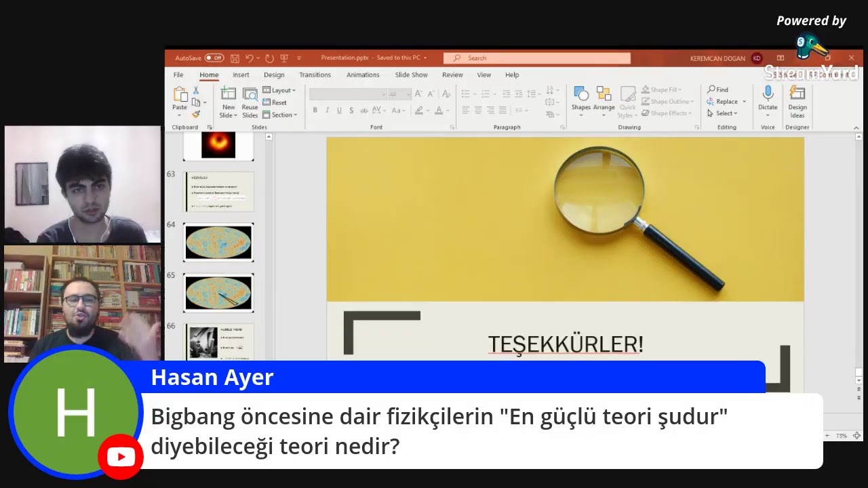This screenshot has width=868, height=488.
Task: Click the KD account avatar
Action: point(757,58)
